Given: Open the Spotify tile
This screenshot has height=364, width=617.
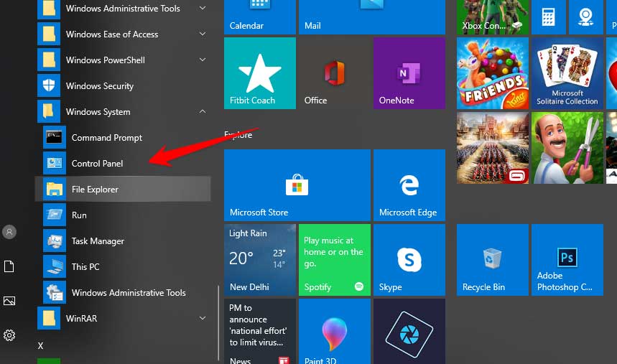Looking at the screenshot, I should pyautogui.click(x=335, y=260).
